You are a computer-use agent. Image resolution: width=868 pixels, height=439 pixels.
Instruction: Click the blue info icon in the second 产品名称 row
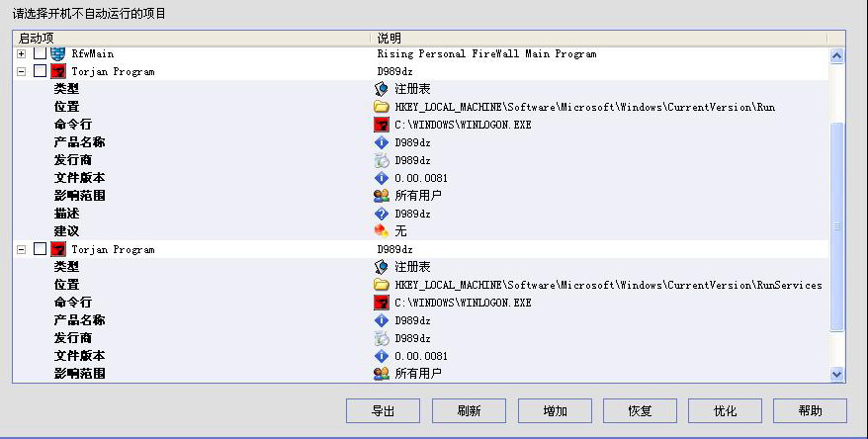382,320
